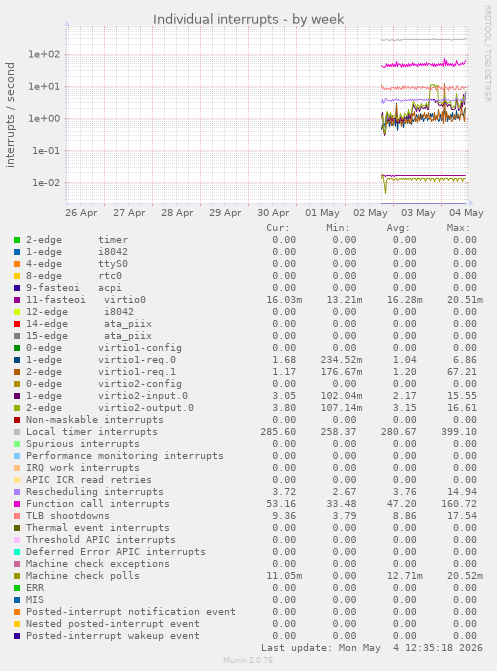Click the red 14-edge ata_piix swatch
The image size is (497, 671).
pyautogui.click(x=17, y=324)
